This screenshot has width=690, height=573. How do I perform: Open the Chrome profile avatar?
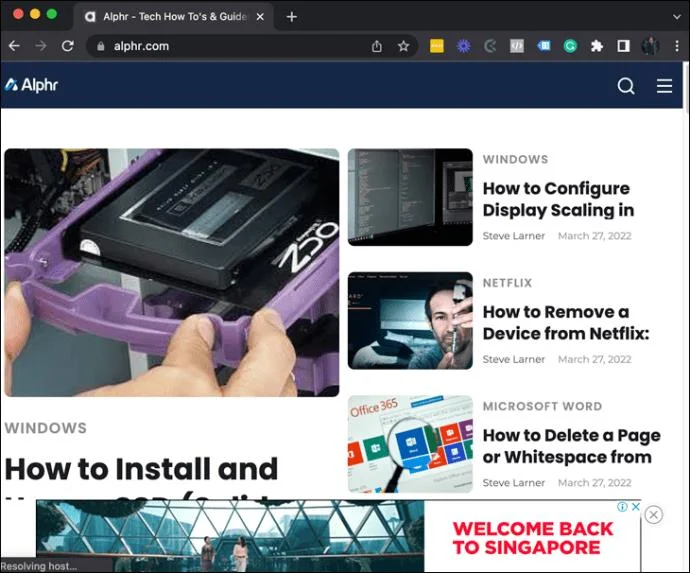click(650, 46)
